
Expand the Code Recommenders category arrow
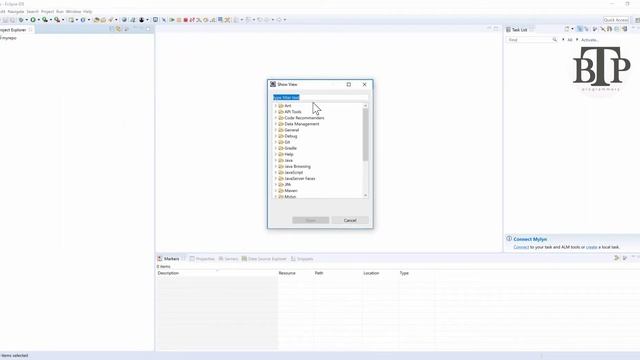coord(276,118)
